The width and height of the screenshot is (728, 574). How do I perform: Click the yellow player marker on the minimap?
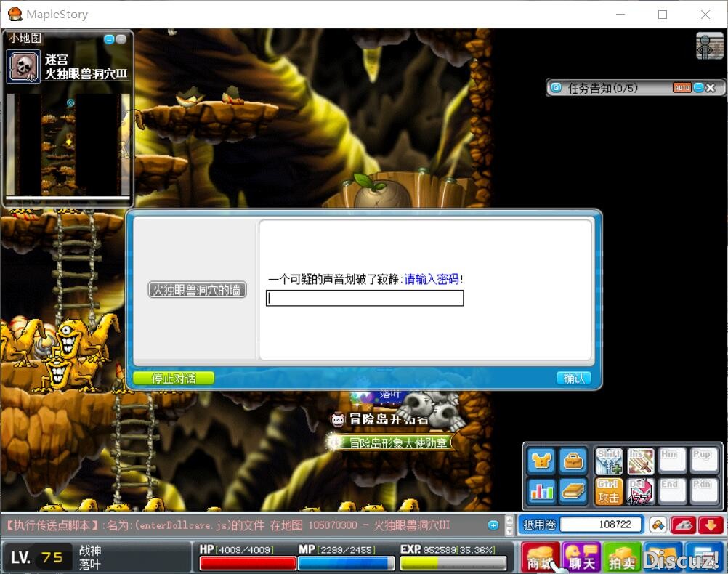pos(69,141)
